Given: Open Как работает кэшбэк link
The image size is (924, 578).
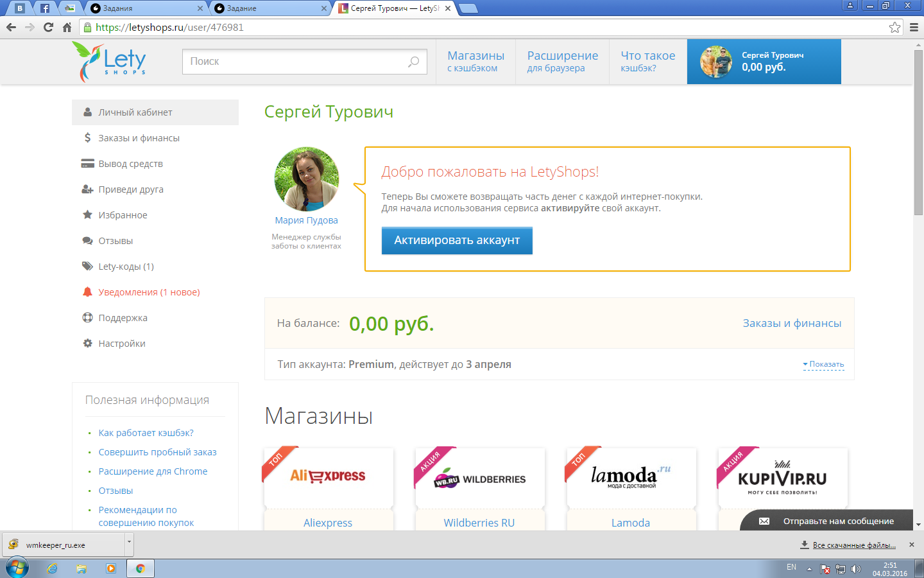Looking at the screenshot, I should [146, 433].
